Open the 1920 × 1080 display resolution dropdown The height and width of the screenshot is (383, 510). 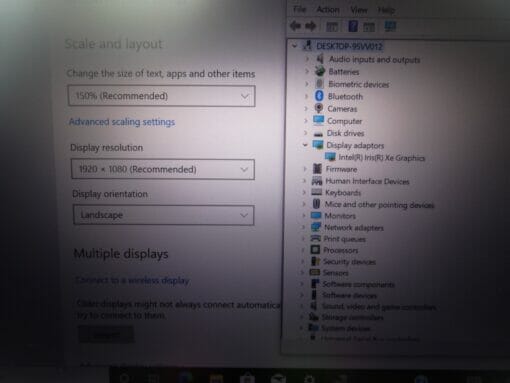[x=163, y=169]
